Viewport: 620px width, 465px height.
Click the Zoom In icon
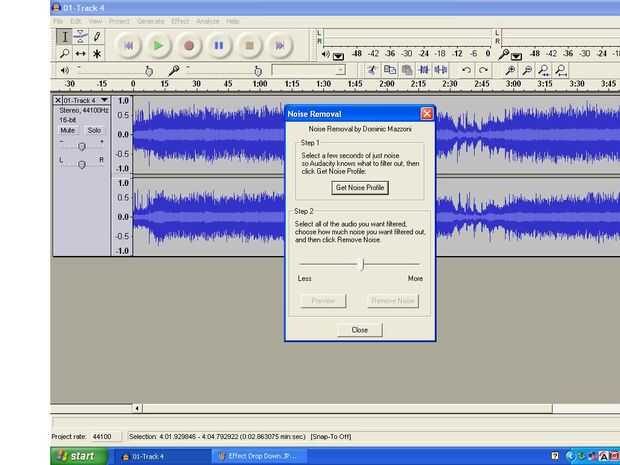click(x=510, y=70)
